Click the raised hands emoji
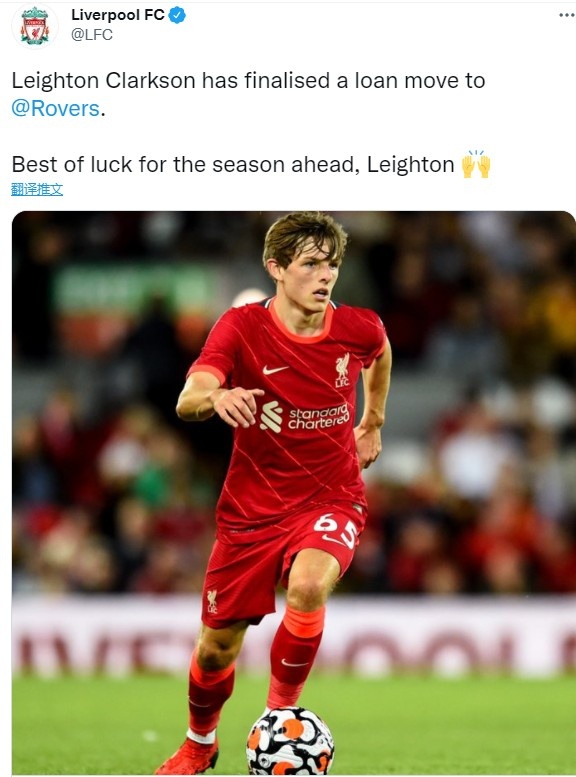Viewport: 576px width, 777px height. [476, 165]
